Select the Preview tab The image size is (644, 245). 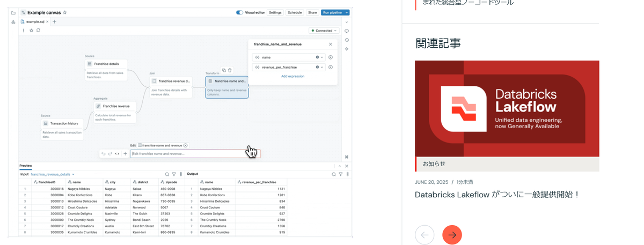pyautogui.click(x=26, y=166)
